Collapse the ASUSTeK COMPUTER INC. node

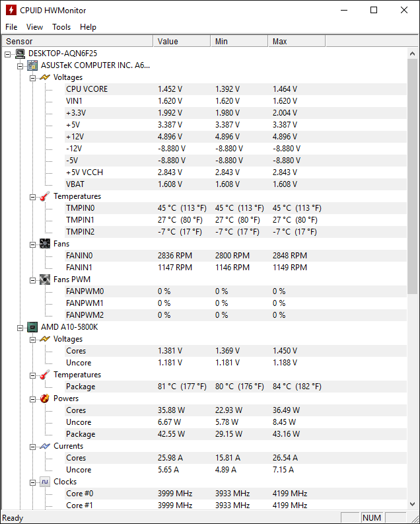point(20,66)
